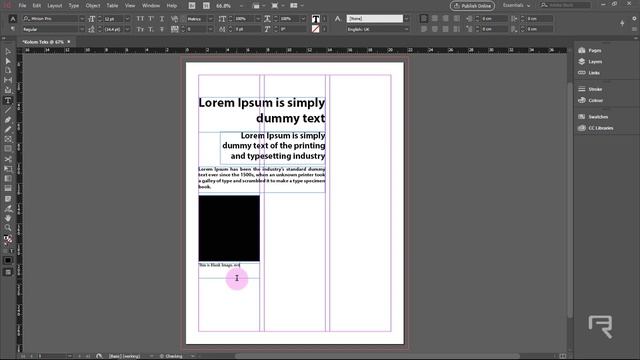Open the Help menu
Viewport: 640px width, 360px height.
pyautogui.click(x=172, y=6)
